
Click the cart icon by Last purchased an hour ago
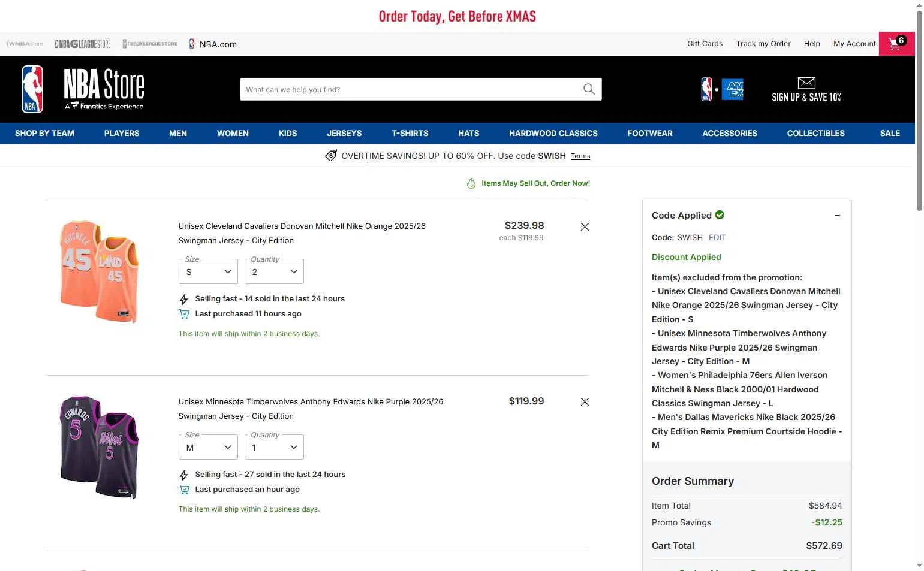pyautogui.click(x=184, y=490)
